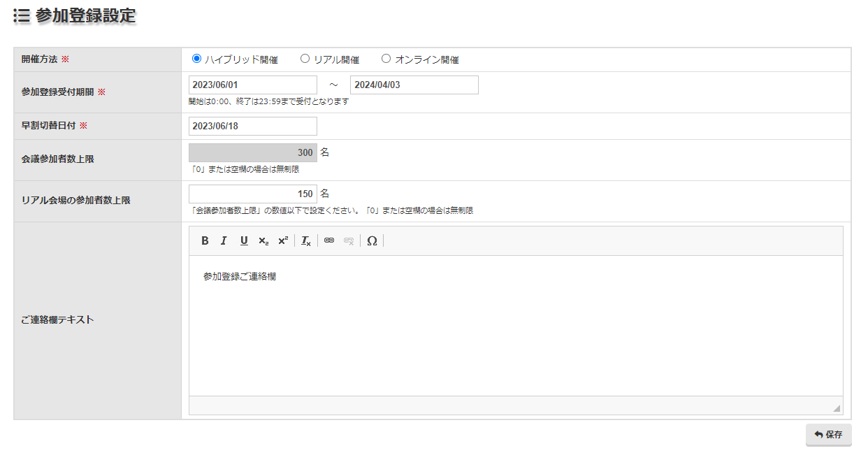Apply italic formatting in editor toolbar

click(x=224, y=240)
